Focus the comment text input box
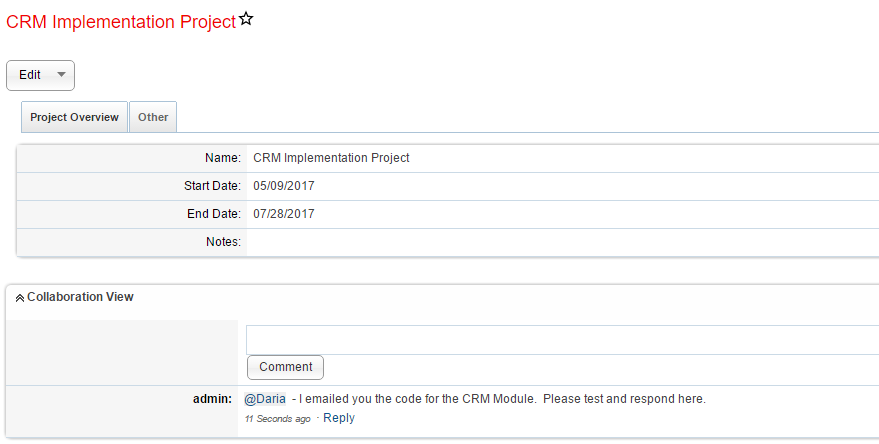 pos(562,340)
